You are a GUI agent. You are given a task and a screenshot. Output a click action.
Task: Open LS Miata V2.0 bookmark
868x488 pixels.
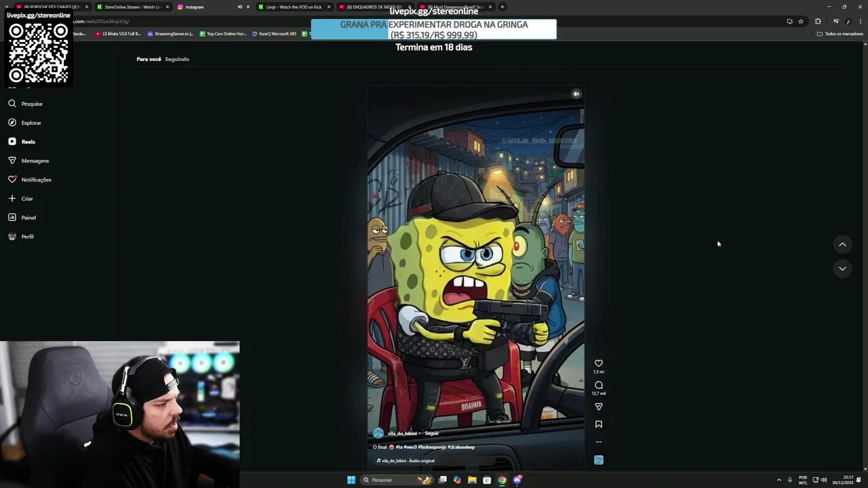tap(118, 34)
